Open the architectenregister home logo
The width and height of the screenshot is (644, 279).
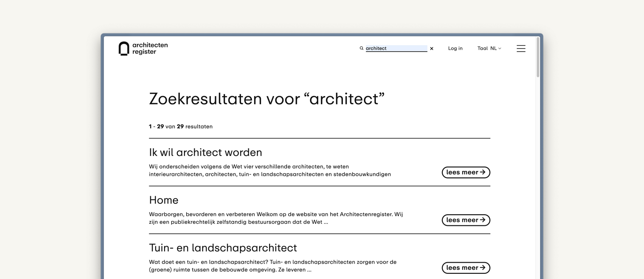(143, 48)
